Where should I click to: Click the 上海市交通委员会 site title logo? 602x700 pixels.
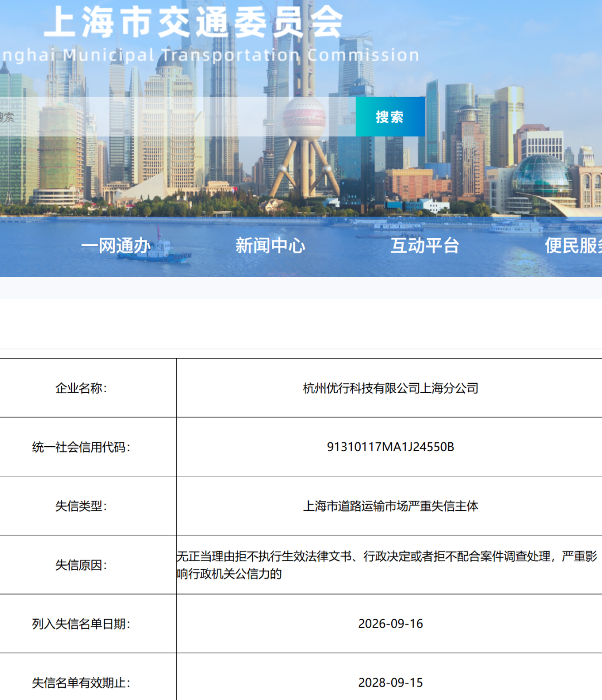[193, 22]
